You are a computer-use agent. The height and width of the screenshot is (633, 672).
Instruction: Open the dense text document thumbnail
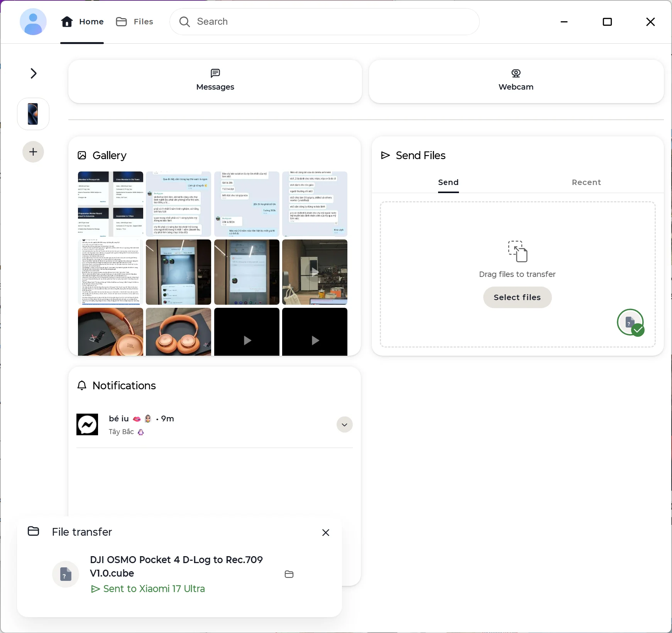coord(110,272)
